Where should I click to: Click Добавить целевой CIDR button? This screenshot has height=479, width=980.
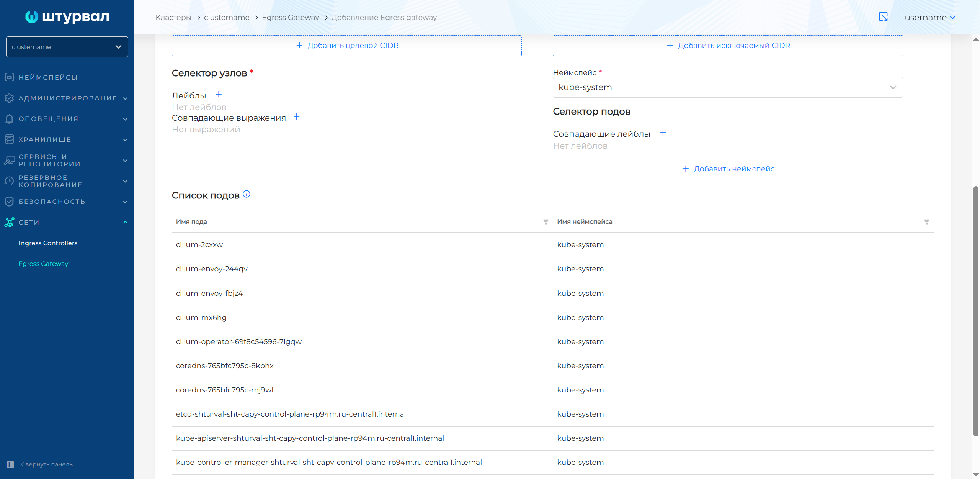pyautogui.click(x=346, y=46)
